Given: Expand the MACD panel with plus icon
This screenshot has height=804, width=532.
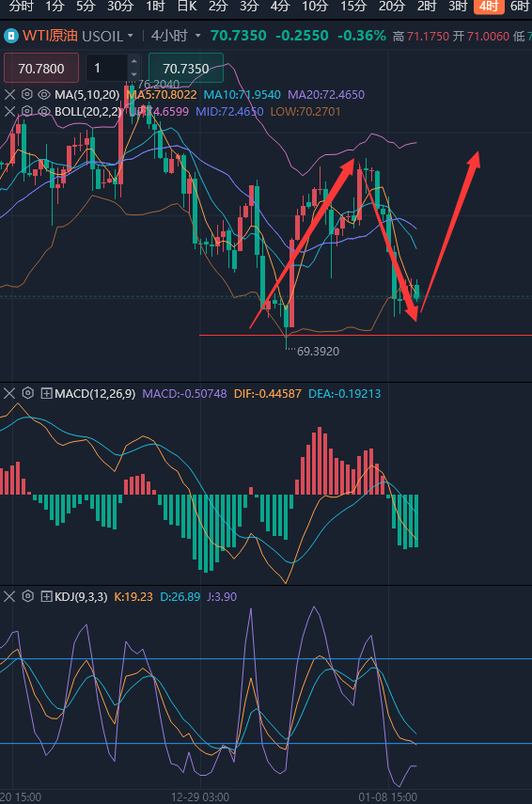Looking at the screenshot, I should coord(46,393).
